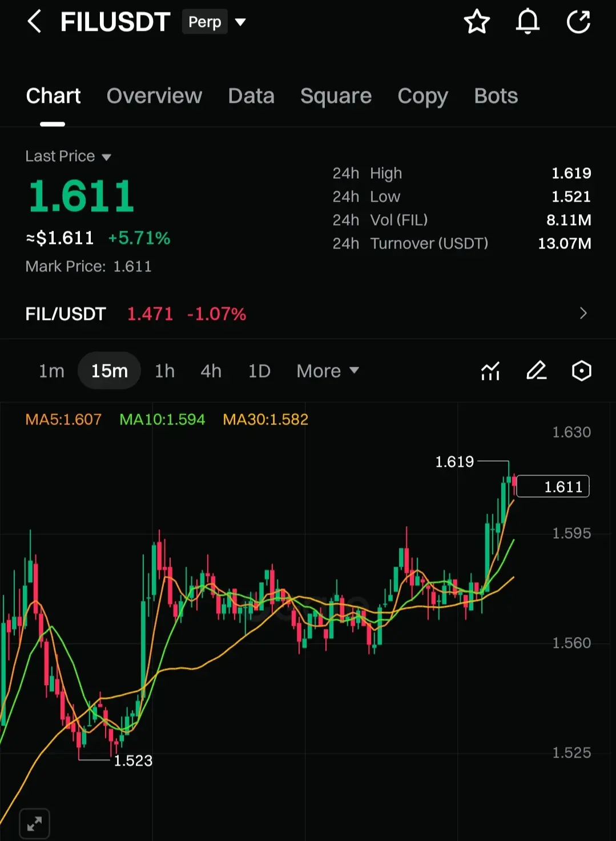The image size is (616, 841).
Task: Tap the FILUSDT pair title
Action: (x=115, y=22)
